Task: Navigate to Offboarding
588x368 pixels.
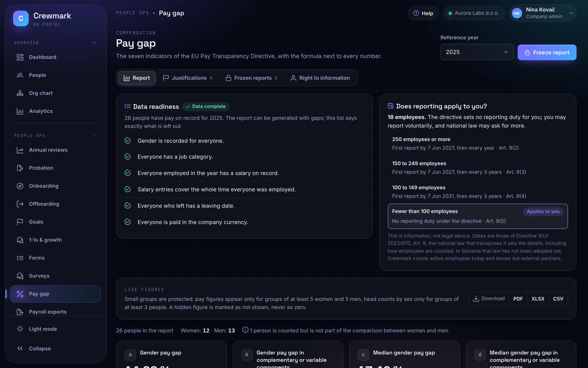Action: click(55, 204)
